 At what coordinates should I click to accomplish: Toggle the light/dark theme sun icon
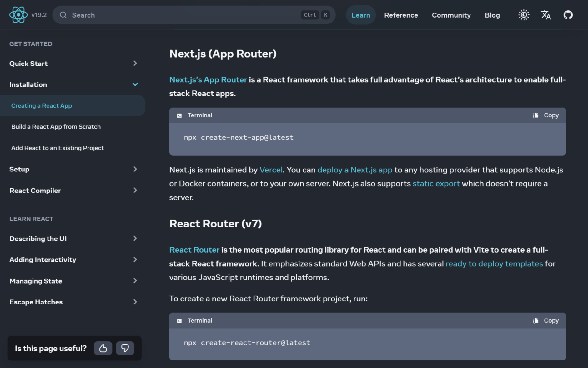click(x=524, y=15)
